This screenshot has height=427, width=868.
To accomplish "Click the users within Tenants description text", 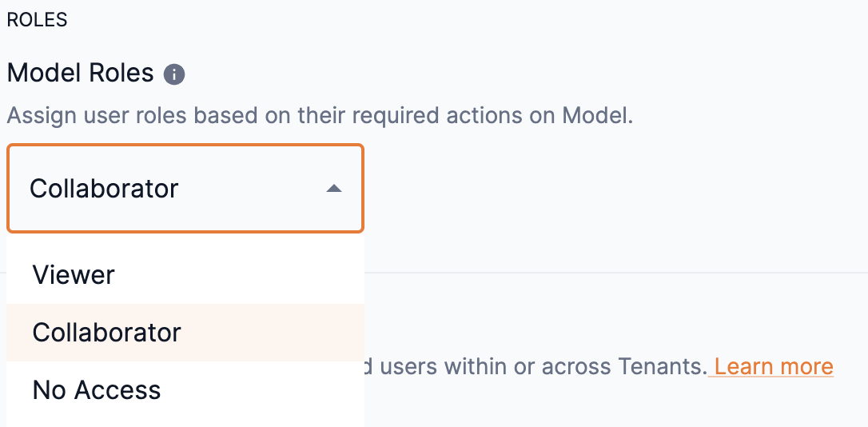I will pyautogui.click(x=536, y=366).
